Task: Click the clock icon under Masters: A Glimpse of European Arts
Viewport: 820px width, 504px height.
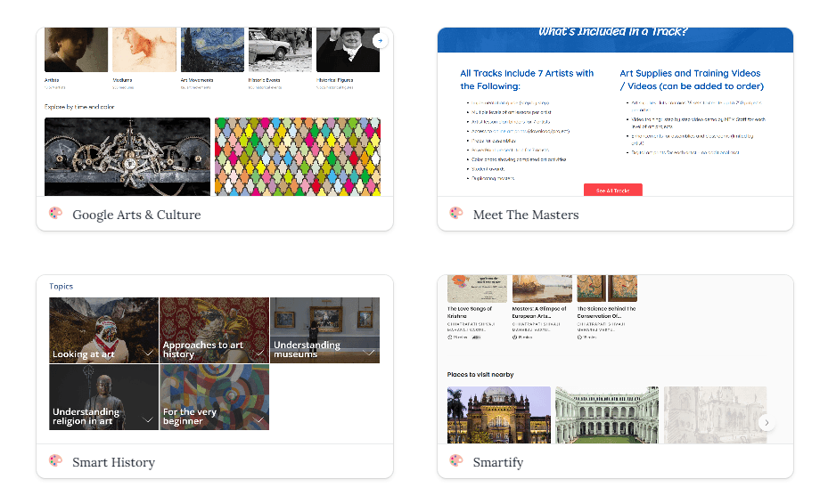Action: tap(514, 337)
